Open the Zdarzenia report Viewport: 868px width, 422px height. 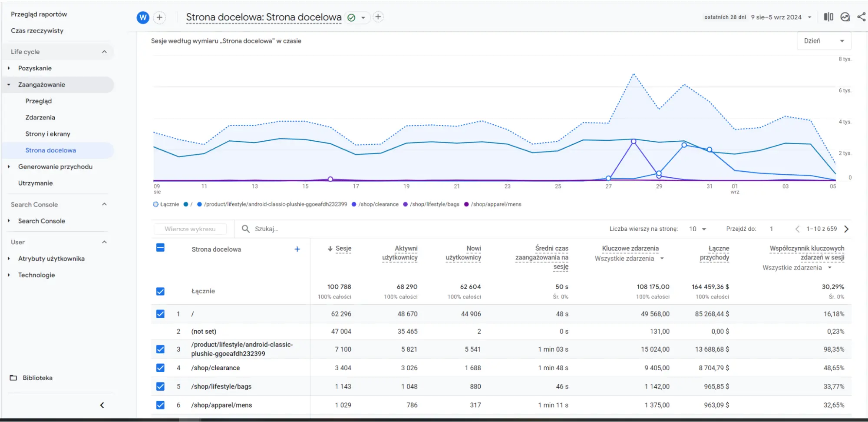click(40, 117)
